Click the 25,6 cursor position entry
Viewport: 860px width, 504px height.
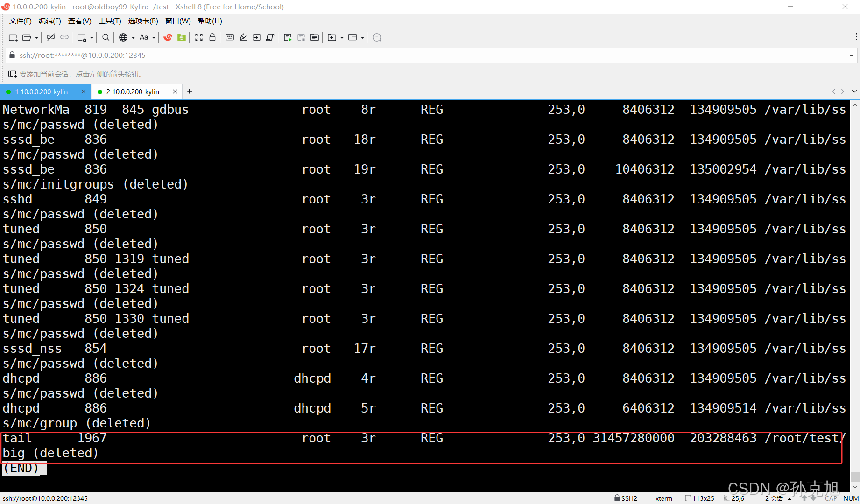click(734, 498)
